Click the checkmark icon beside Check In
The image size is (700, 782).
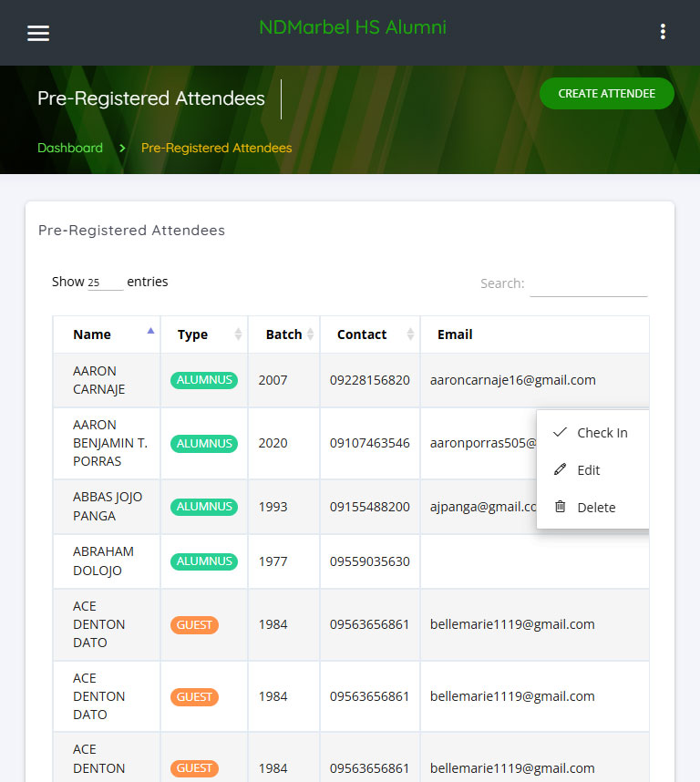(560, 432)
